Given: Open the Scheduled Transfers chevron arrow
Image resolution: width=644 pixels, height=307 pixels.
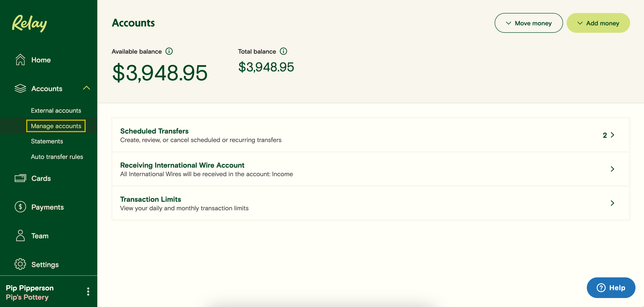Looking at the screenshot, I should click(612, 135).
